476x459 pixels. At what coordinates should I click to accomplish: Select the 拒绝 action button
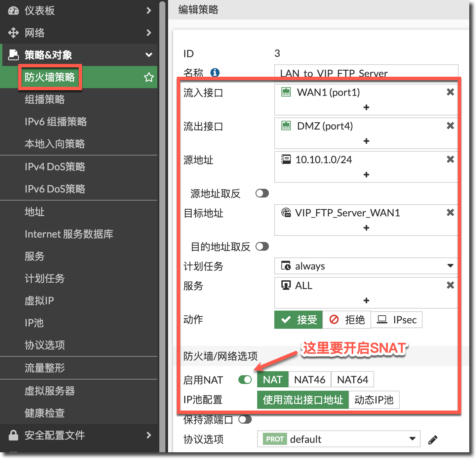(347, 320)
